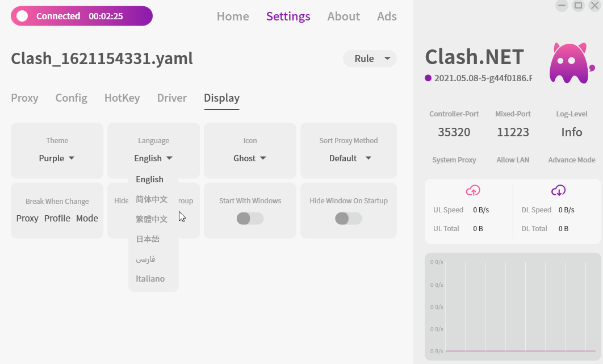Click the Clash.NET ghost logo

(x=572, y=64)
